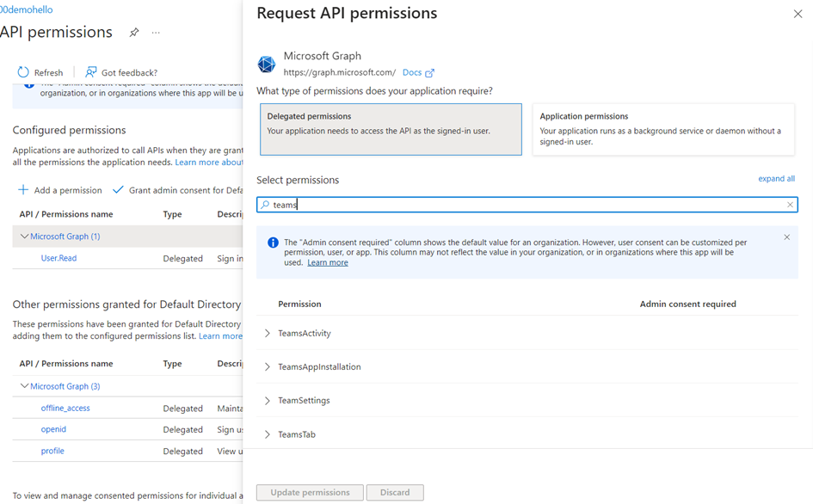Click Delegated type cell in offline_access row
This screenshot has width=813, height=504.
click(x=182, y=409)
